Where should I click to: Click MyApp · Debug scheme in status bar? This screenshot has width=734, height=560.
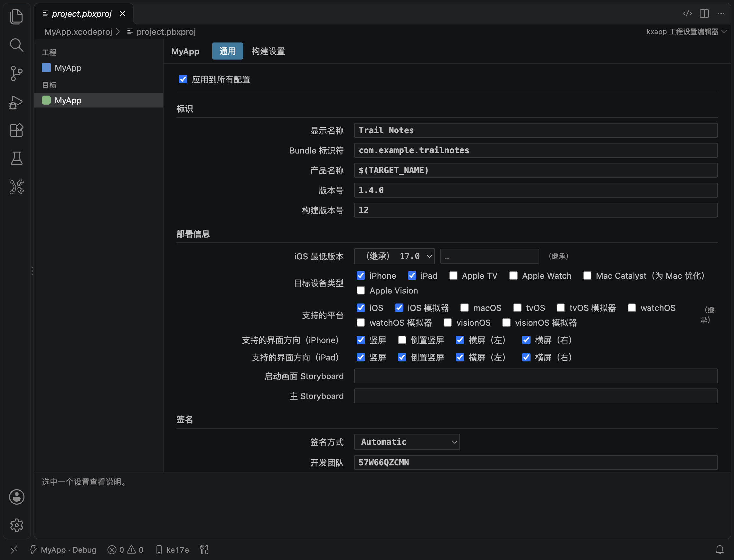point(63,550)
